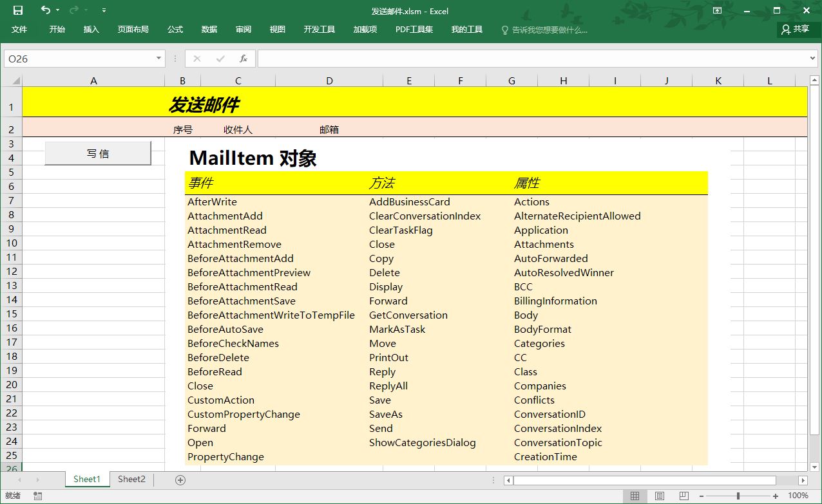Open Customize Quick Access Toolbar dropdown
822x504 pixels.
click(104, 10)
